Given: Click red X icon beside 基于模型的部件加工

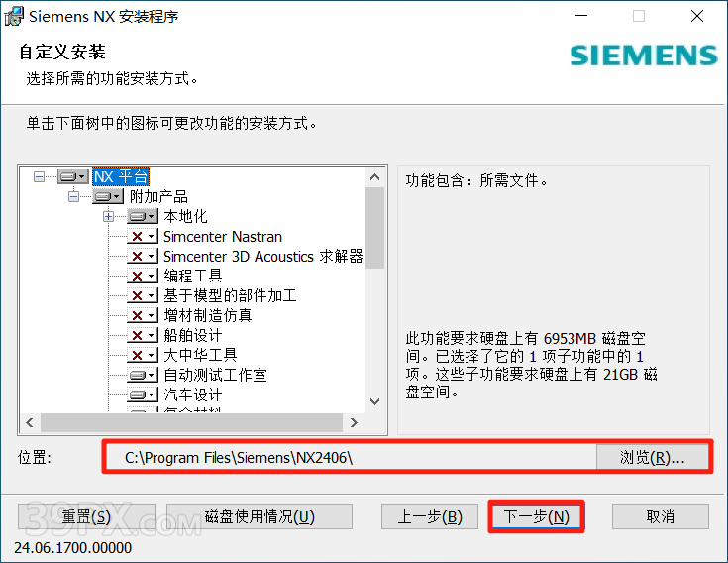Looking at the screenshot, I should pos(143,295).
